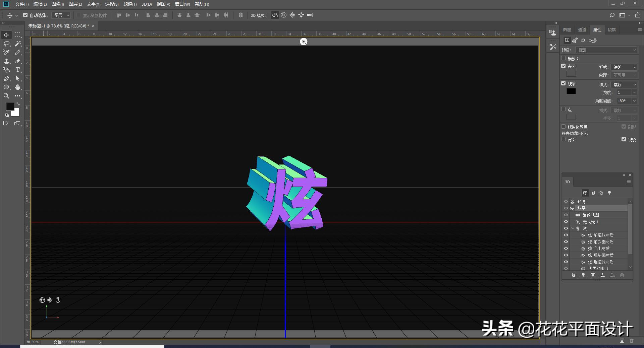The width and height of the screenshot is (644, 348).
Task: Select the Horizontal Type tool
Action: click(17, 70)
